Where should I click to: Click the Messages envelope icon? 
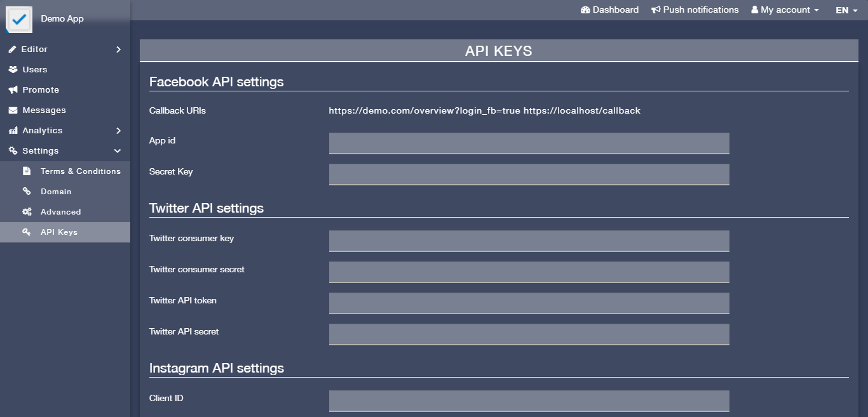[13, 110]
